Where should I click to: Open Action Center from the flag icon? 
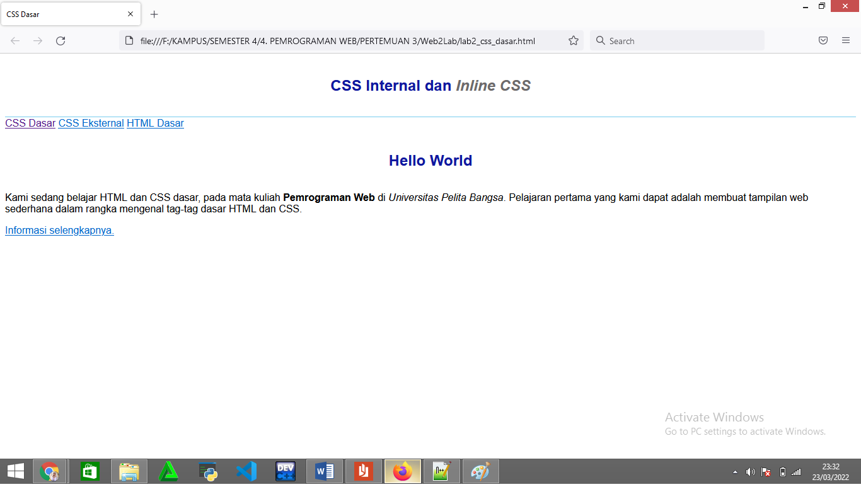tap(765, 471)
